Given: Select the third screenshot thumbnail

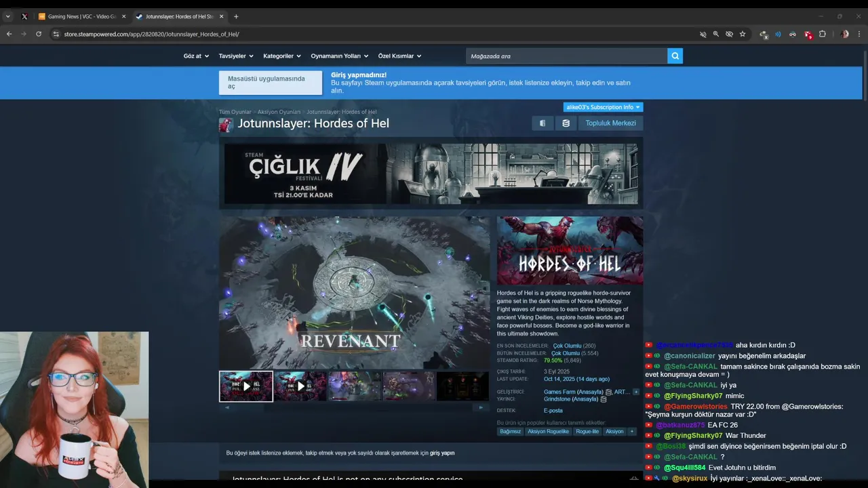Looking at the screenshot, I should pos(355,386).
